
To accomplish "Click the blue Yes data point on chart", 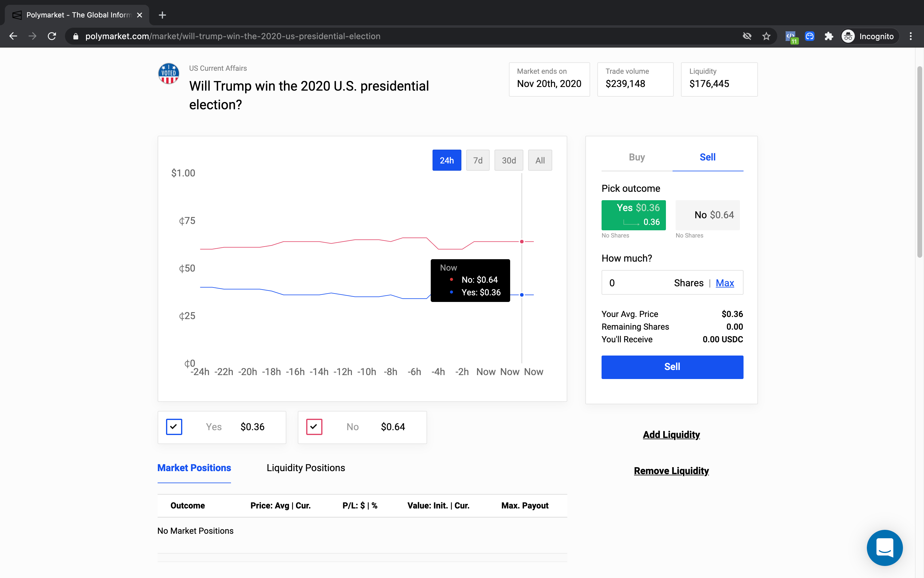I will click(522, 295).
